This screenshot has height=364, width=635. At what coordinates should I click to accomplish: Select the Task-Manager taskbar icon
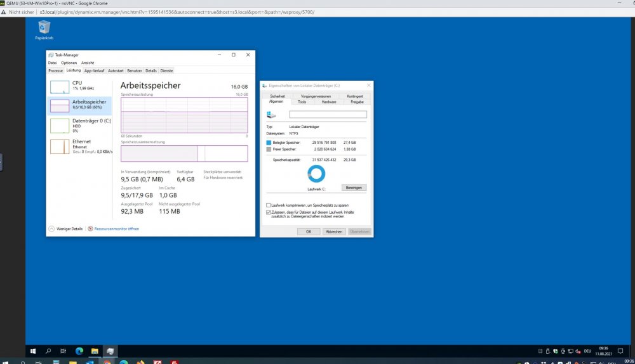point(110,351)
